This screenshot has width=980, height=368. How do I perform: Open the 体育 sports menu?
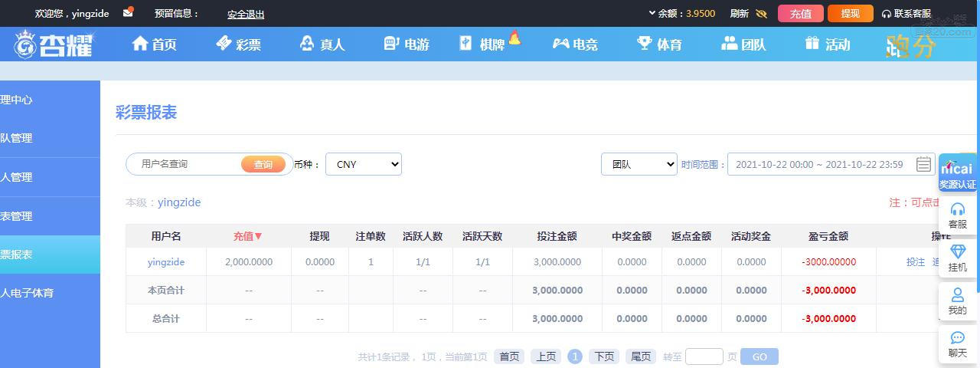coord(659,44)
